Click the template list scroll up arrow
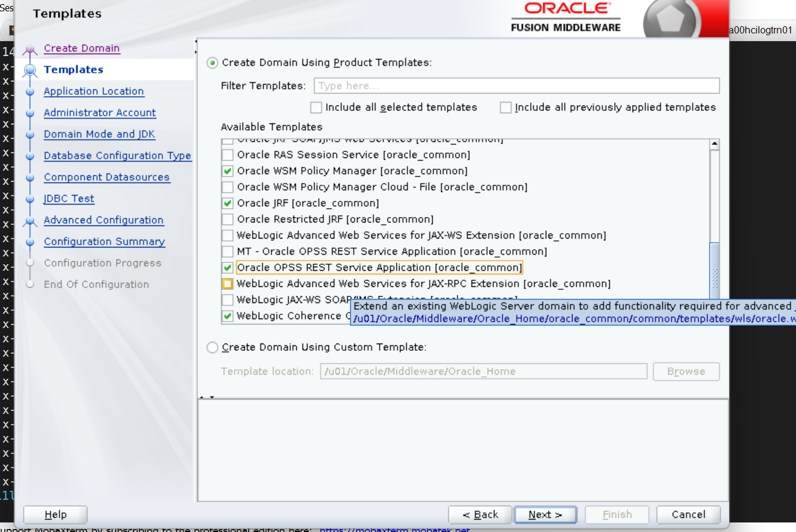 click(x=714, y=144)
